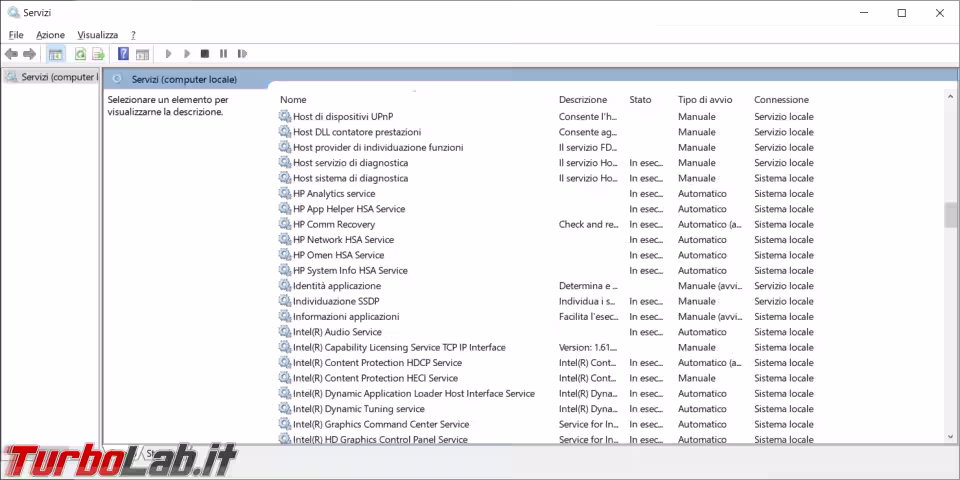Image resolution: width=960 pixels, height=480 pixels.
Task: Click the Restart service icon
Action: pyautogui.click(x=242, y=54)
